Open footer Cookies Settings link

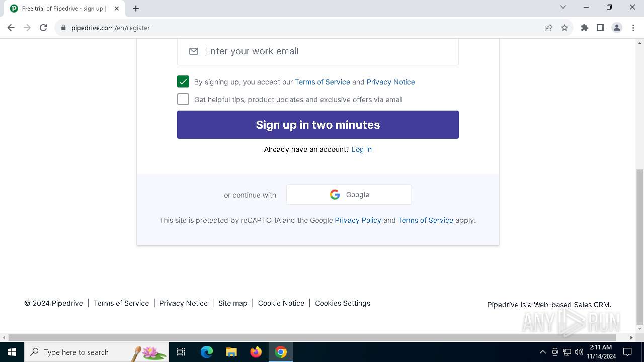click(343, 303)
